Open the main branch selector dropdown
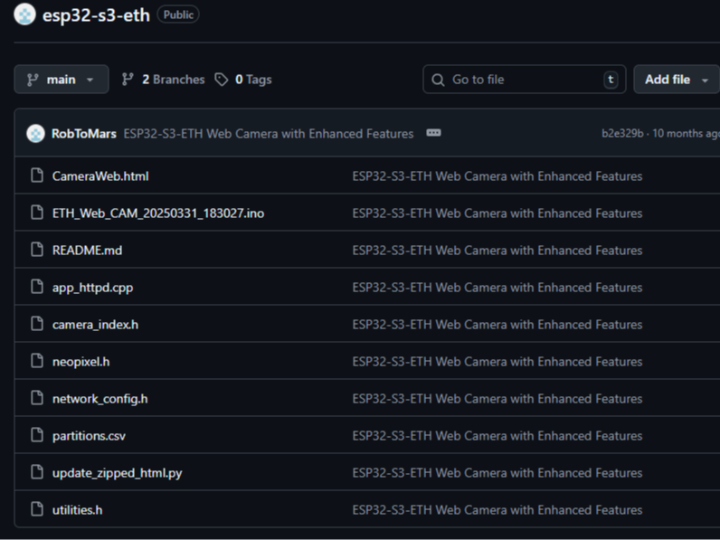The image size is (720, 540). [61, 80]
